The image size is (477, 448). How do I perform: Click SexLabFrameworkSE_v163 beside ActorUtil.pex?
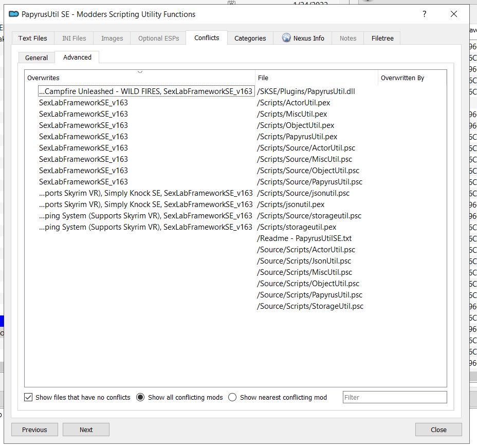pyautogui.click(x=83, y=103)
